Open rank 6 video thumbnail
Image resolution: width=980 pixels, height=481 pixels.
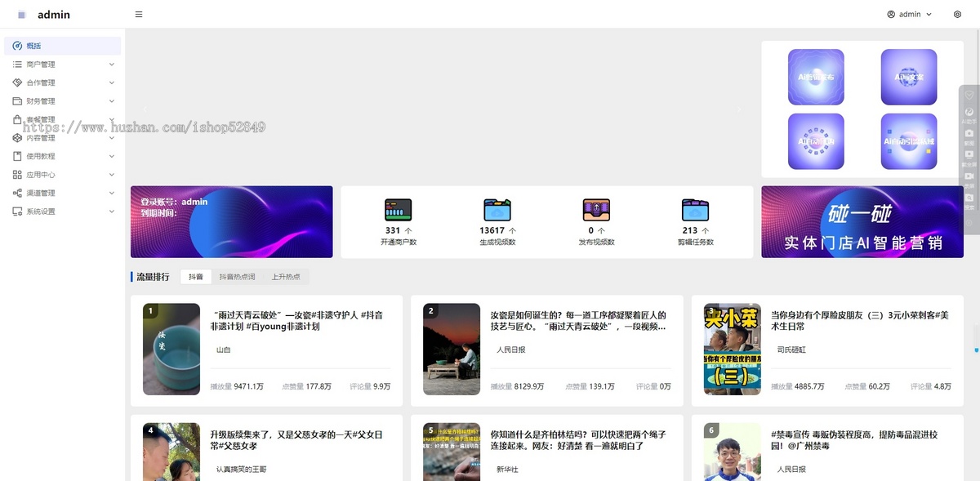click(x=733, y=452)
